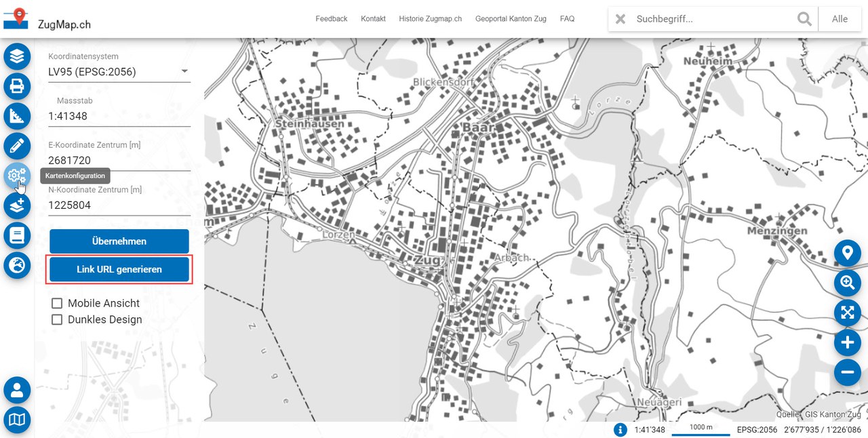Screen dimensions: 868x438
Task: Open the Alle search filter dropdown
Action: (x=840, y=19)
